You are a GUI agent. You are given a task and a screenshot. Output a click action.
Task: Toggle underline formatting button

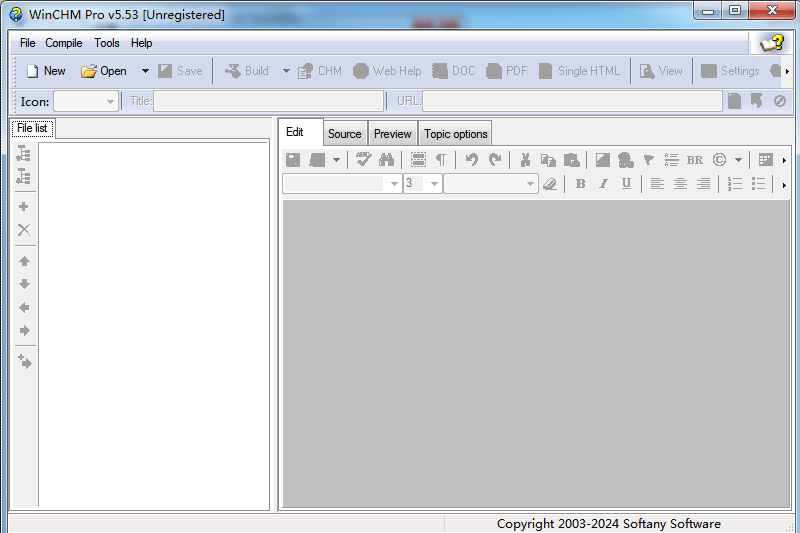click(626, 184)
